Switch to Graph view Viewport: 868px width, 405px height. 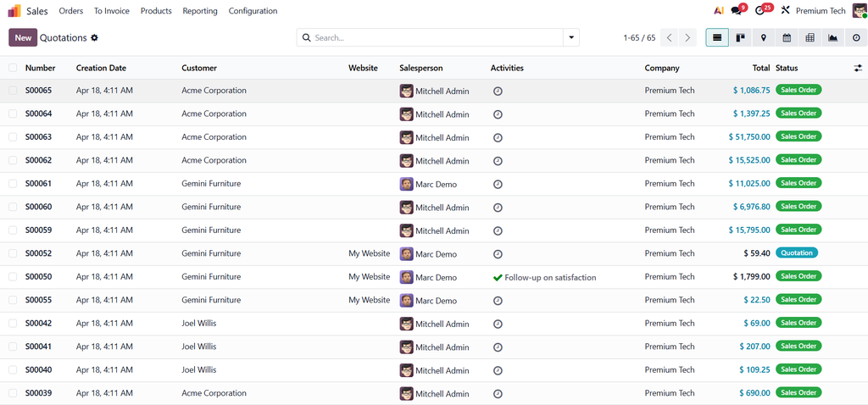click(832, 38)
